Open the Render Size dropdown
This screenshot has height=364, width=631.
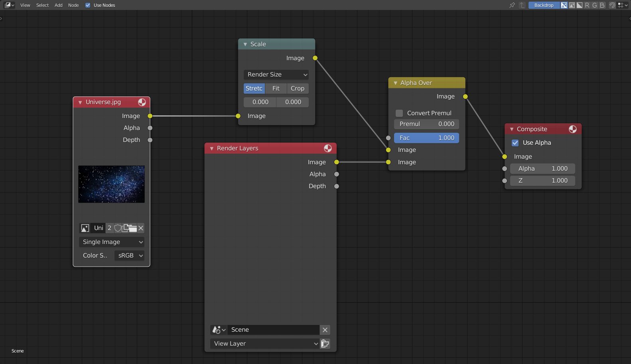[276, 75]
